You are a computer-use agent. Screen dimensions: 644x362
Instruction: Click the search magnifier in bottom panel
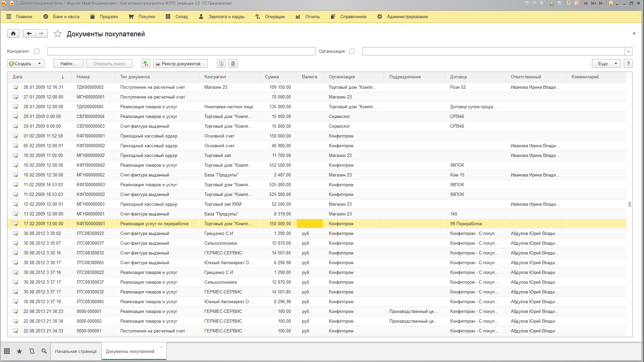44,351
